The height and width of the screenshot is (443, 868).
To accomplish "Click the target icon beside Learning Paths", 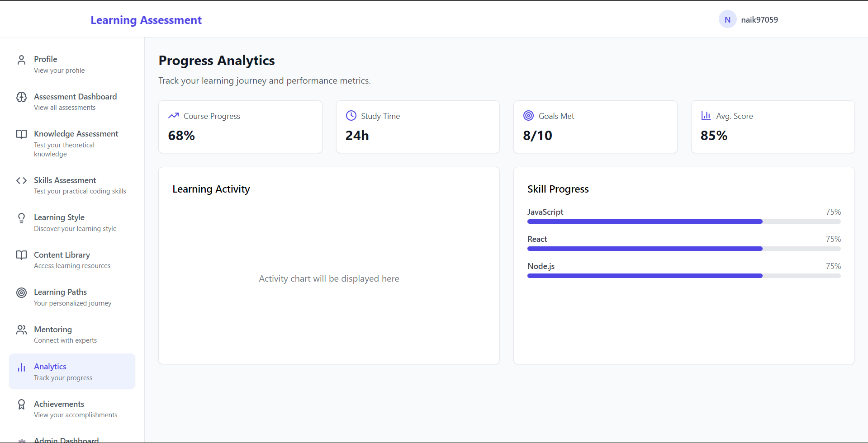I will tap(21, 293).
